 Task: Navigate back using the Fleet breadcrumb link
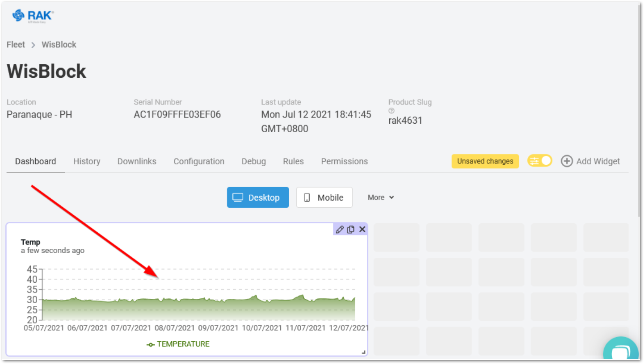[x=15, y=44]
